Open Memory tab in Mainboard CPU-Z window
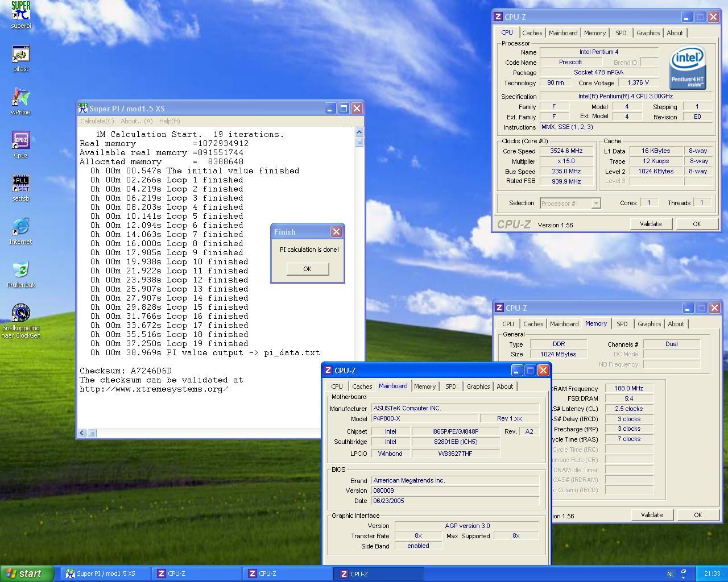728x582 pixels. [425, 386]
